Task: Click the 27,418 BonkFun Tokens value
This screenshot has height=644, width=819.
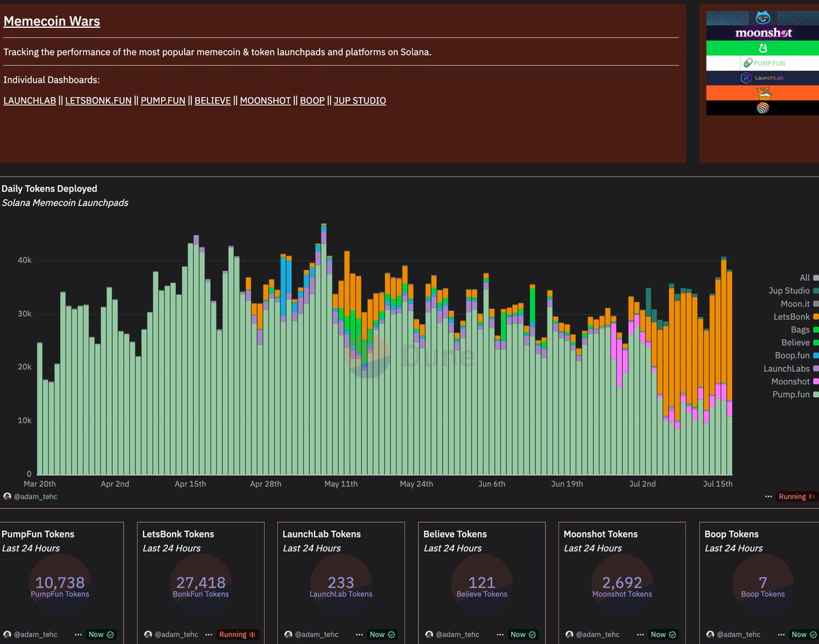Action: pyautogui.click(x=201, y=583)
